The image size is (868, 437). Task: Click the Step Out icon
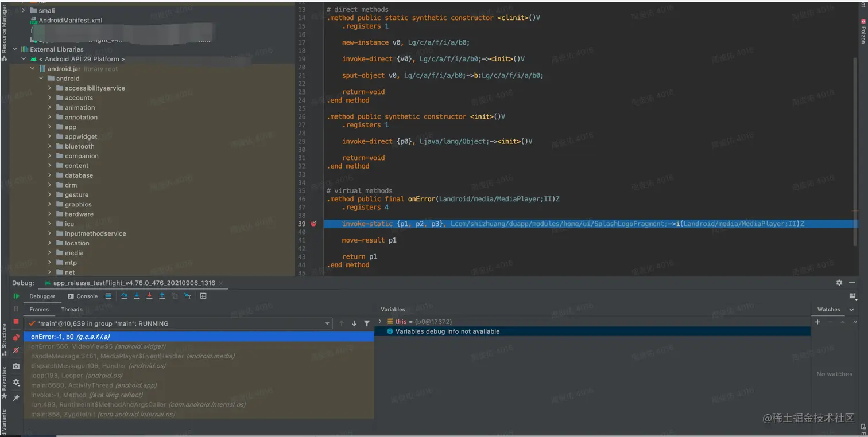tap(162, 296)
